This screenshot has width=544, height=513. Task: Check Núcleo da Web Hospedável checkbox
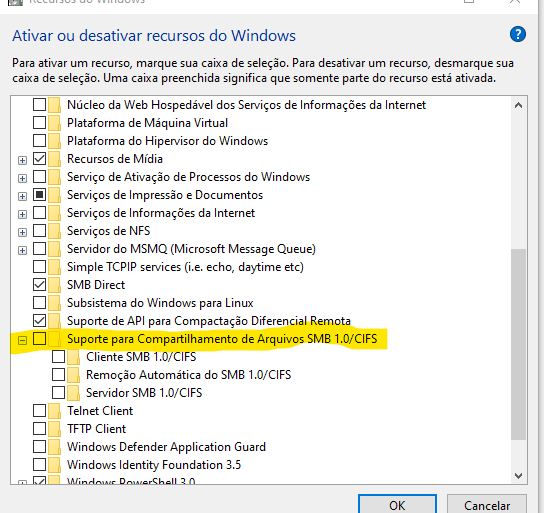click(x=39, y=104)
